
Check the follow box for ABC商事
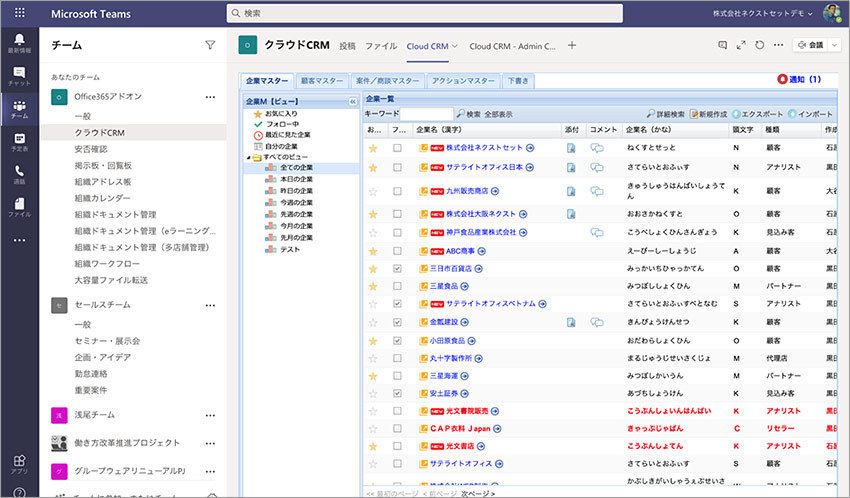[397, 251]
